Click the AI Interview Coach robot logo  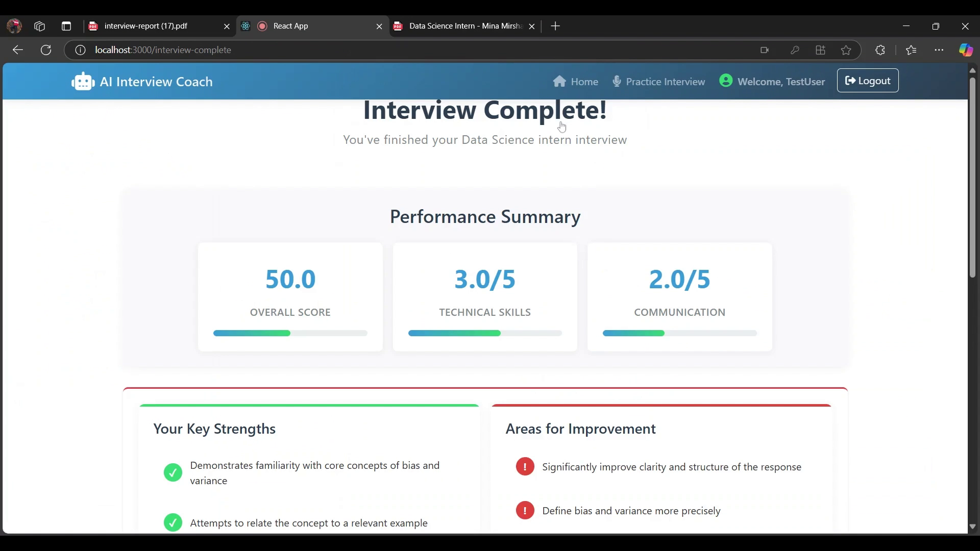(83, 82)
